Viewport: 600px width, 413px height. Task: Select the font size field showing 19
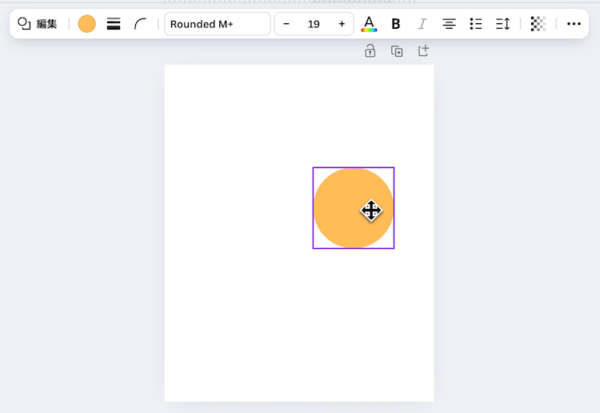click(x=314, y=24)
